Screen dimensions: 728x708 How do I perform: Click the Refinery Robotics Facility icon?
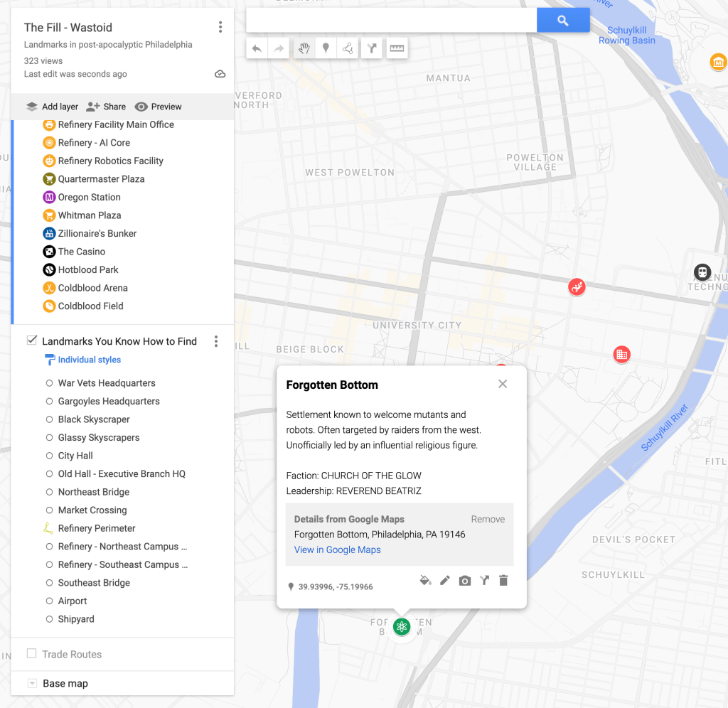49,161
